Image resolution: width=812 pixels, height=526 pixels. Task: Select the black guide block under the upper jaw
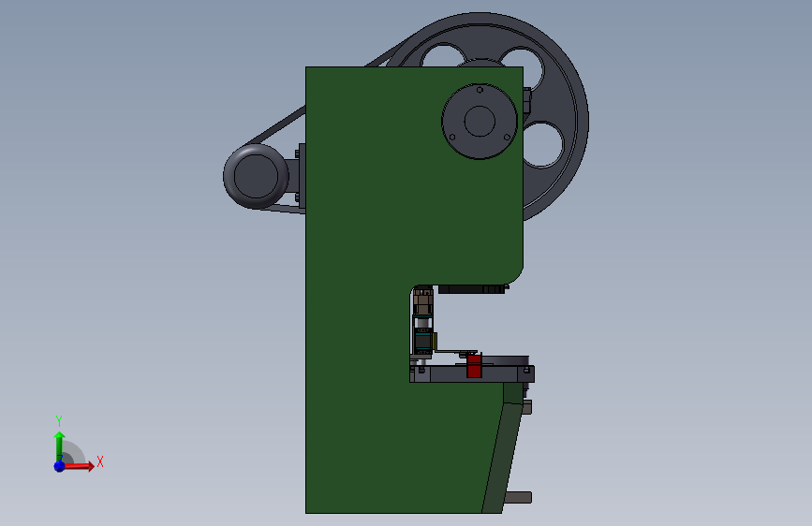471,289
